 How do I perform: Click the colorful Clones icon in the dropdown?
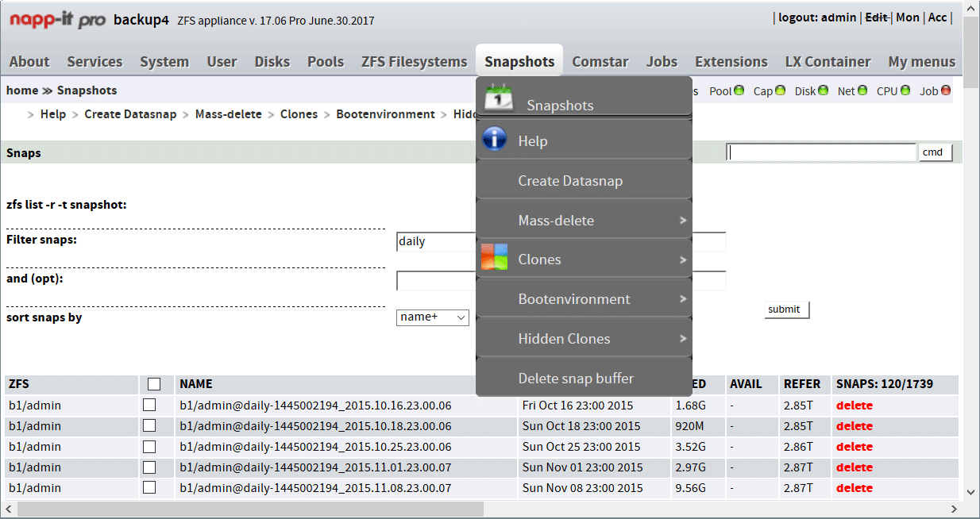point(494,258)
